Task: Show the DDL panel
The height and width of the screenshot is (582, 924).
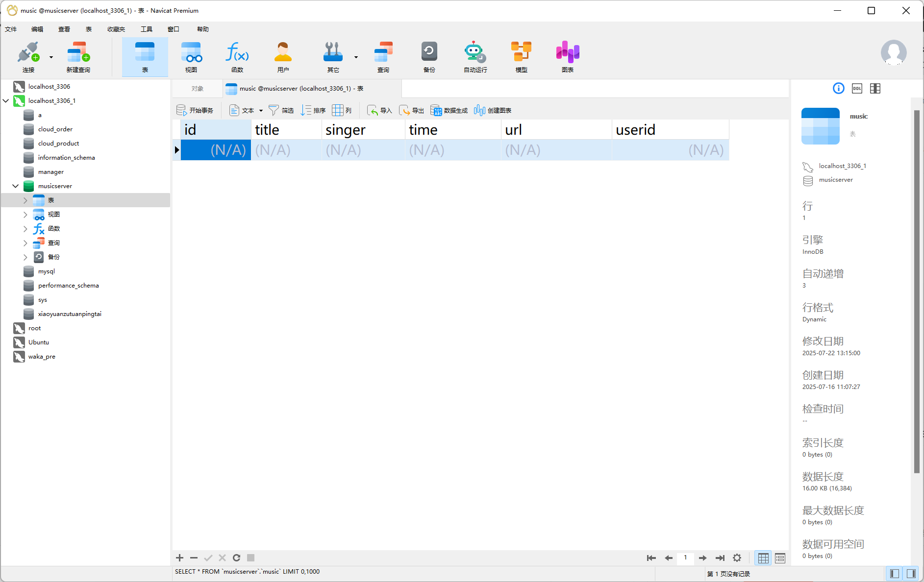Action: click(x=857, y=88)
